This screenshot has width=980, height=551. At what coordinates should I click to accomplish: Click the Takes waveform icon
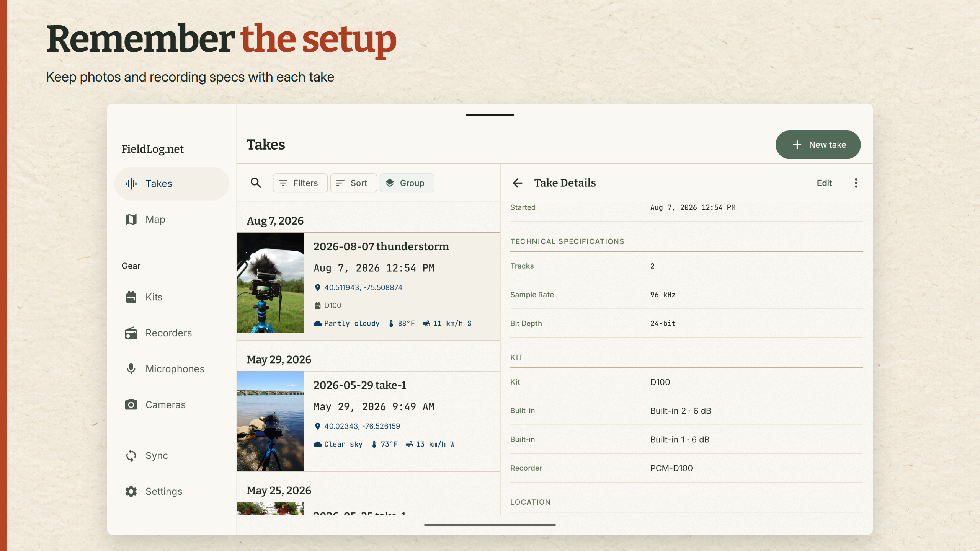tap(131, 184)
